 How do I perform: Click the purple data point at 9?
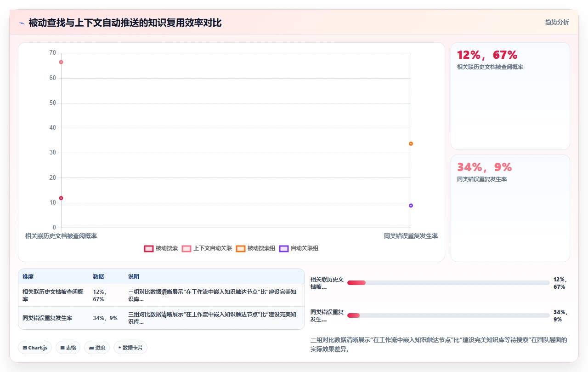pos(411,206)
